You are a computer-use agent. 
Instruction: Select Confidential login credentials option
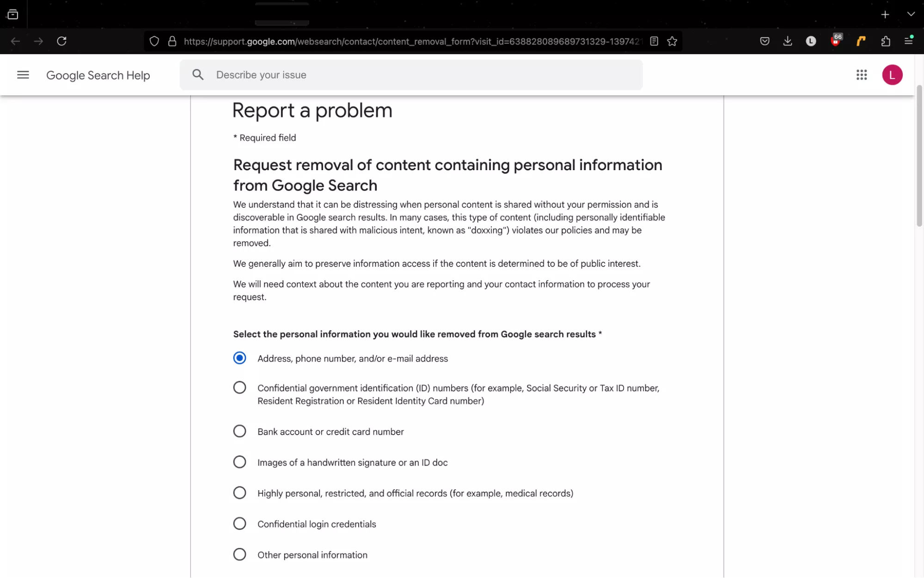(239, 524)
